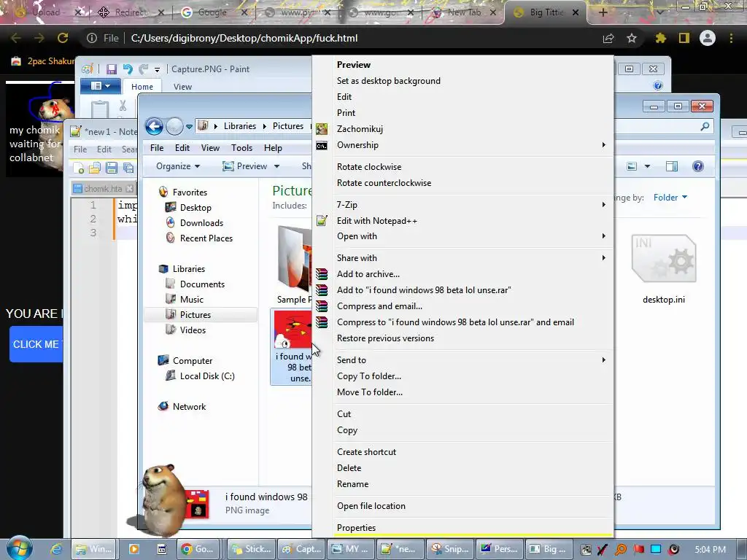Image resolution: width=747 pixels, height=560 pixels.
Task: Toggle Explorer's preview pane icon
Action: (672, 166)
